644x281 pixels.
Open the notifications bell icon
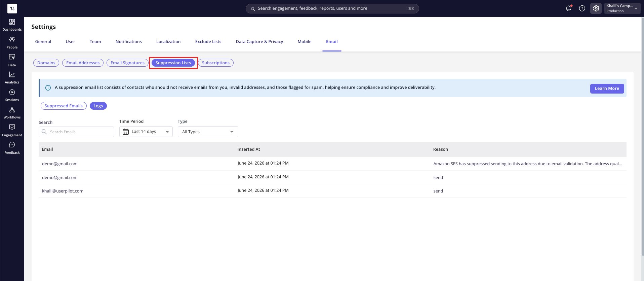(568, 8)
